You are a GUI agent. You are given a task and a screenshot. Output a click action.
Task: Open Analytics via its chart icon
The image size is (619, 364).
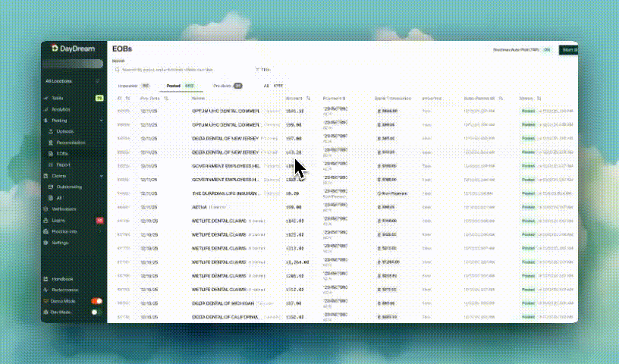point(46,109)
